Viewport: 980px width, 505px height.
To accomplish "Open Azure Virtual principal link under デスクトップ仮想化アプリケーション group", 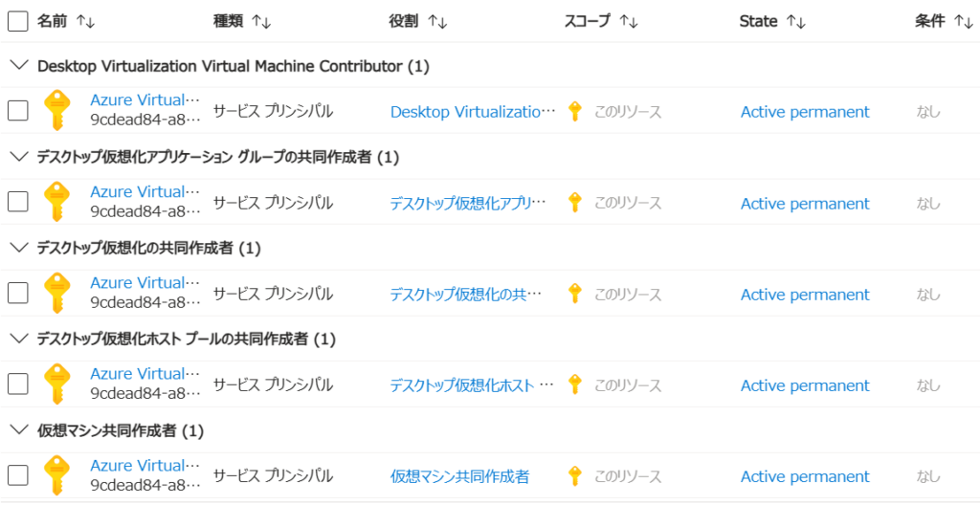I will pos(145,192).
